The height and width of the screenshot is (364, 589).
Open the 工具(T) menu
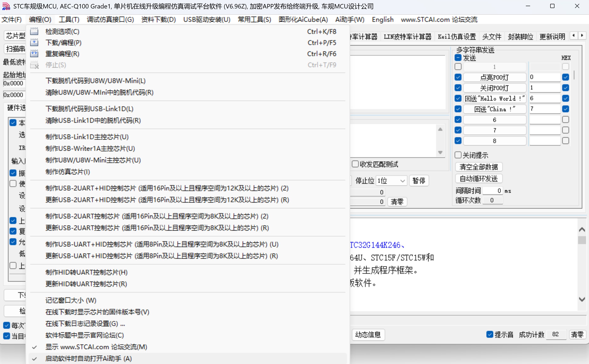pyautogui.click(x=69, y=19)
